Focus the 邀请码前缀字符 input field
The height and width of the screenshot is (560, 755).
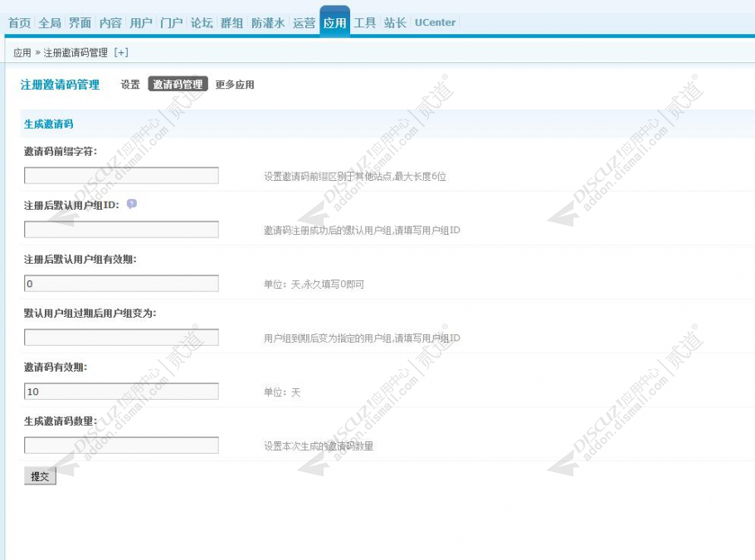[121, 175]
